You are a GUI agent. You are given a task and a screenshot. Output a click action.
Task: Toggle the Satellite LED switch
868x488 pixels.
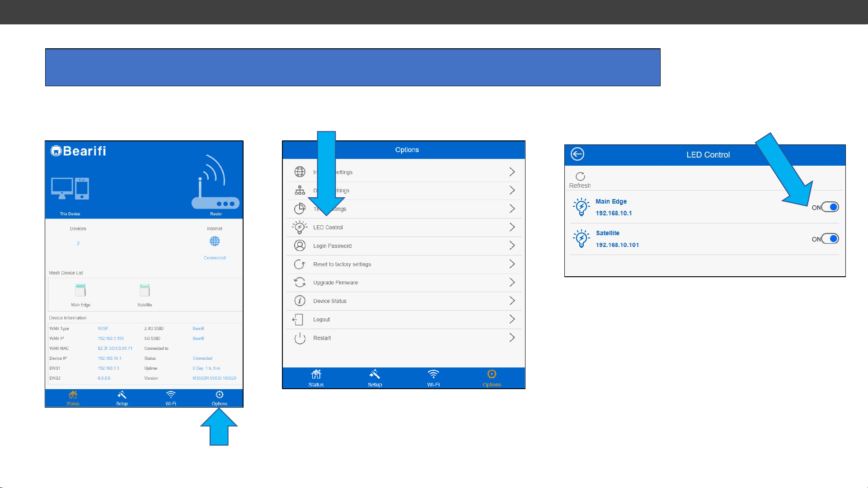(x=830, y=239)
